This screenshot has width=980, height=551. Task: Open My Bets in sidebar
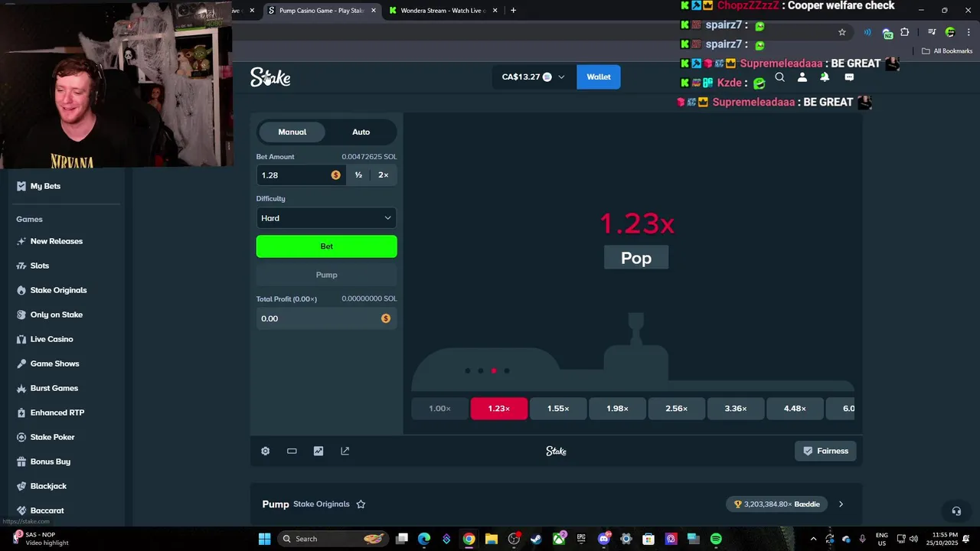tap(38, 186)
